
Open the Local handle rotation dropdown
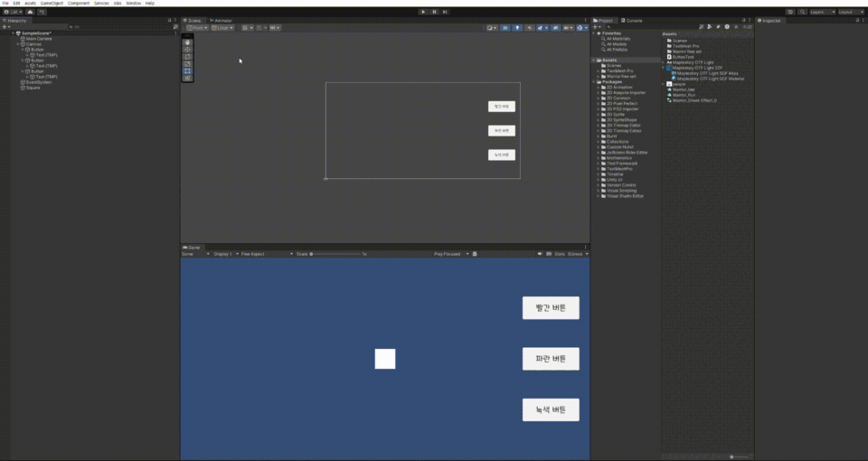[222, 28]
